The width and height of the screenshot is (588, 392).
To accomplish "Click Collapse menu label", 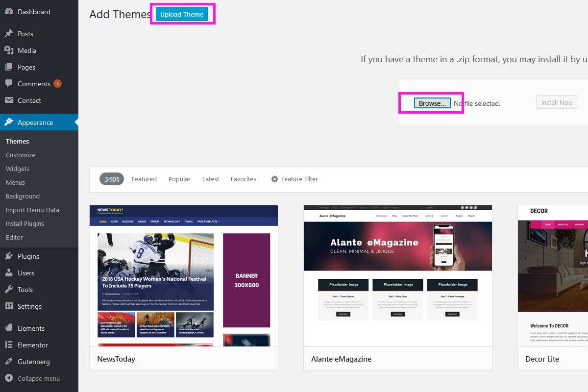I will (39, 378).
